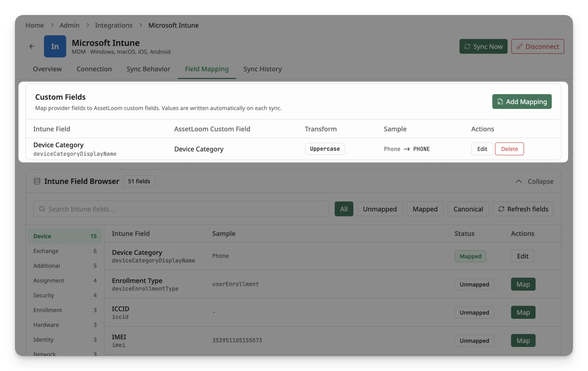Go to Admin breadcrumb
Screen dimensions: 588x371
[69, 25]
